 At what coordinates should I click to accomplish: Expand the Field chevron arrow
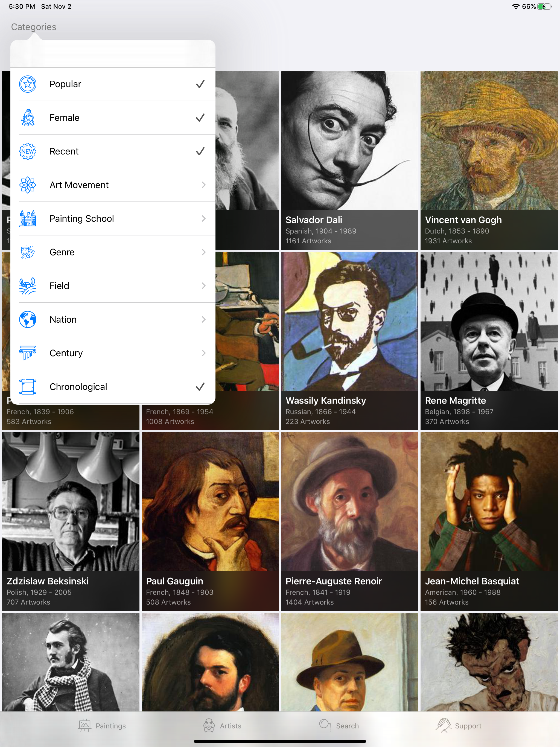coord(203,286)
